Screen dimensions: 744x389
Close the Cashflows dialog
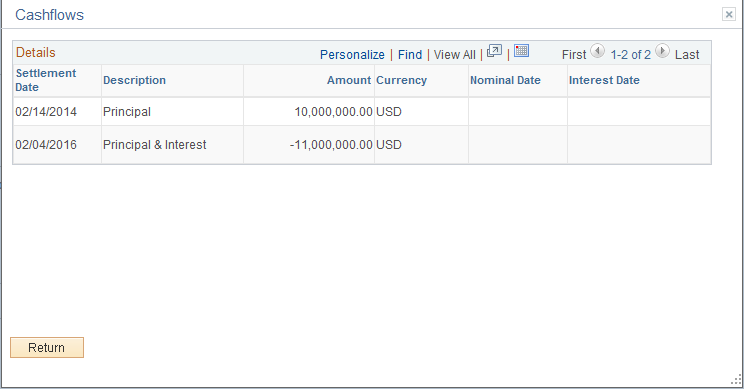(729, 14)
